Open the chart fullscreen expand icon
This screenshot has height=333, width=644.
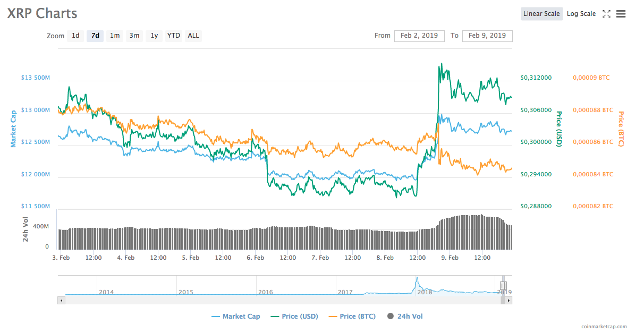pos(606,13)
